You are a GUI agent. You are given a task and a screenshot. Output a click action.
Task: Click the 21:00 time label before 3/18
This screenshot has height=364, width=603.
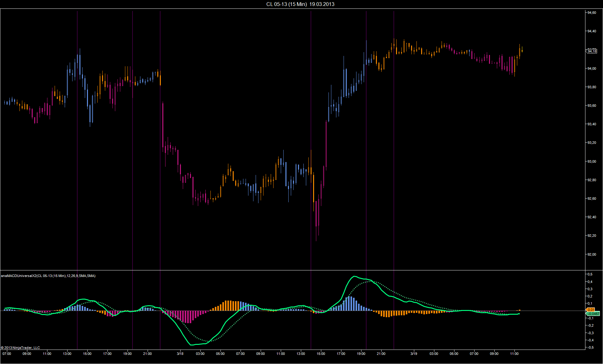147,354
